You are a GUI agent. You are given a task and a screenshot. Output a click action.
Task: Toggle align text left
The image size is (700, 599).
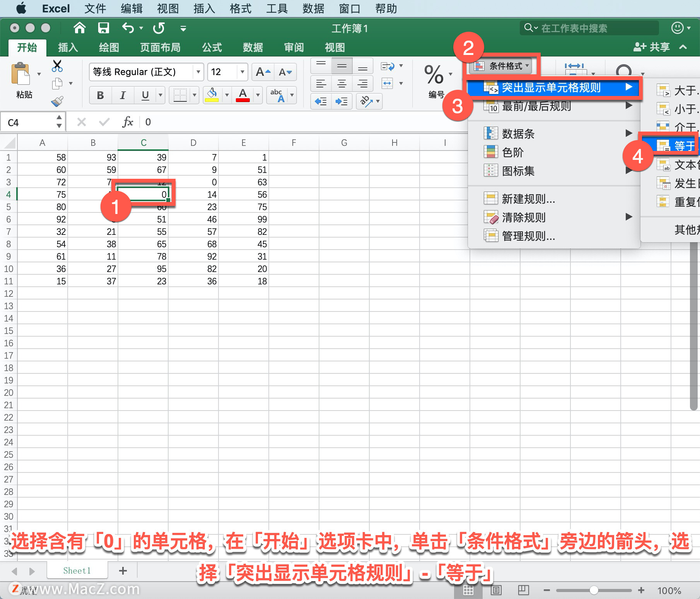pos(321,84)
